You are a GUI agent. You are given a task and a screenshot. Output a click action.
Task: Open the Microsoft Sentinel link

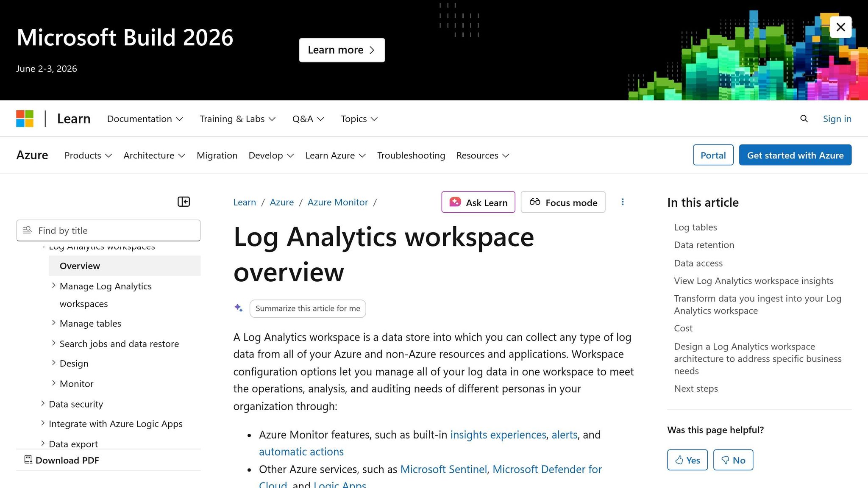443,469
